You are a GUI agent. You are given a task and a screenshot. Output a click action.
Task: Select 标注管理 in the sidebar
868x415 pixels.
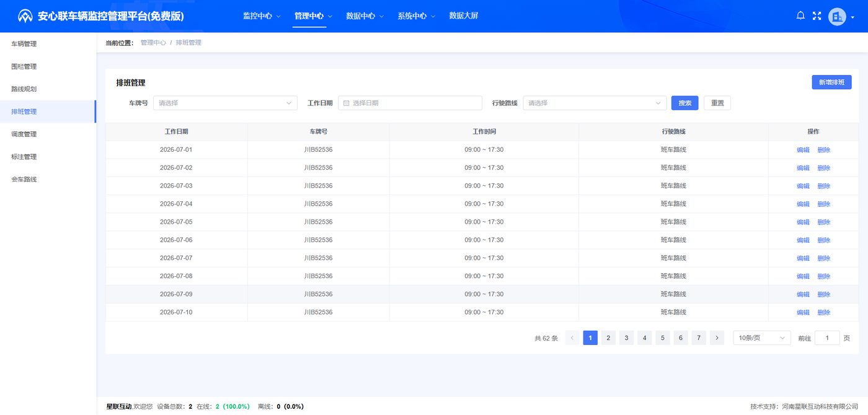point(48,157)
